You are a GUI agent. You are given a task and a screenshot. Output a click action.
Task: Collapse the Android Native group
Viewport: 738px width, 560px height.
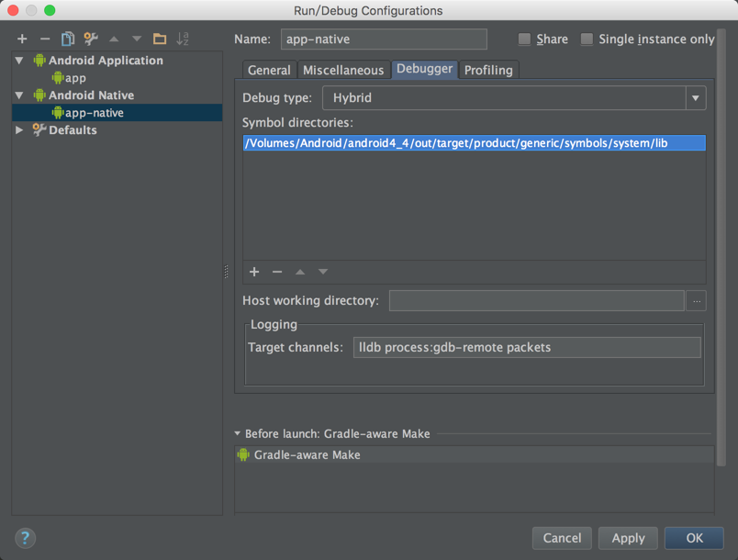pos(19,95)
